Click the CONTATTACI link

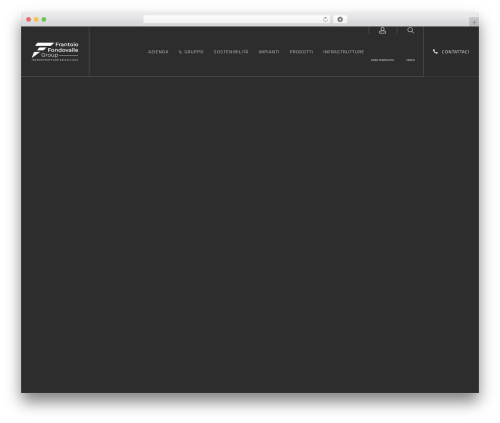point(451,52)
